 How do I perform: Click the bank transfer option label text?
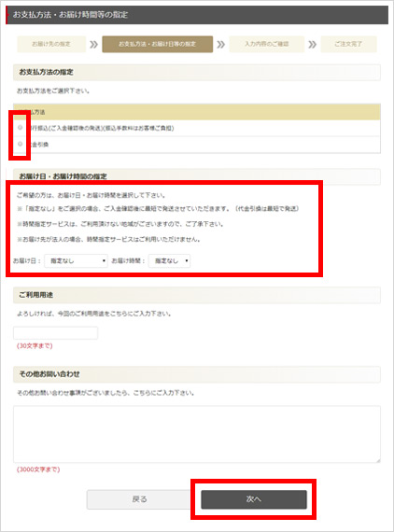tap(101, 128)
